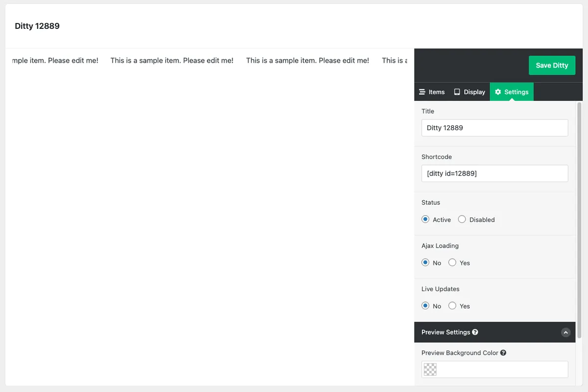The width and height of the screenshot is (588, 392).
Task: Click the Preview Settings help icon
Action: pyautogui.click(x=475, y=332)
